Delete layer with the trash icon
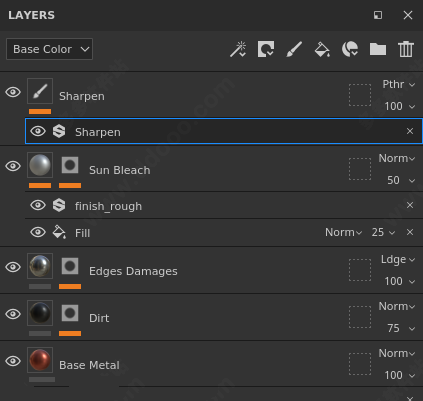The height and width of the screenshot is (401, 423). click(406, 49)
